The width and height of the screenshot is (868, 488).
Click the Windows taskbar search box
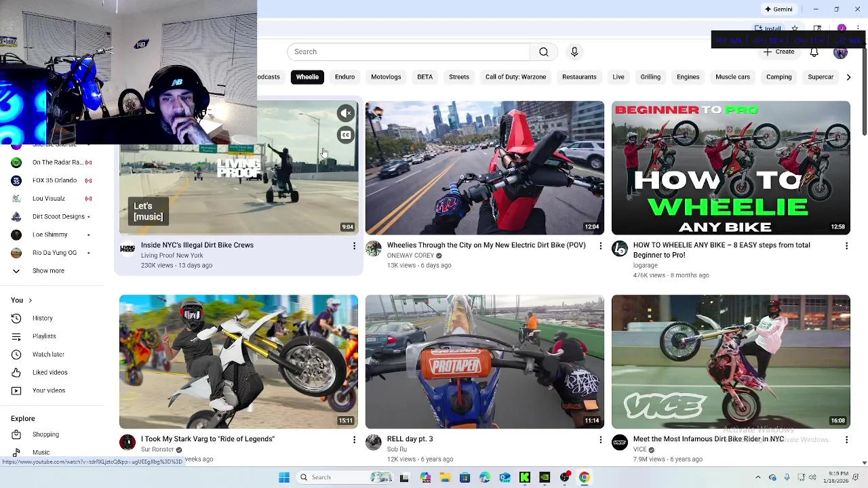[x=344, y=477]
